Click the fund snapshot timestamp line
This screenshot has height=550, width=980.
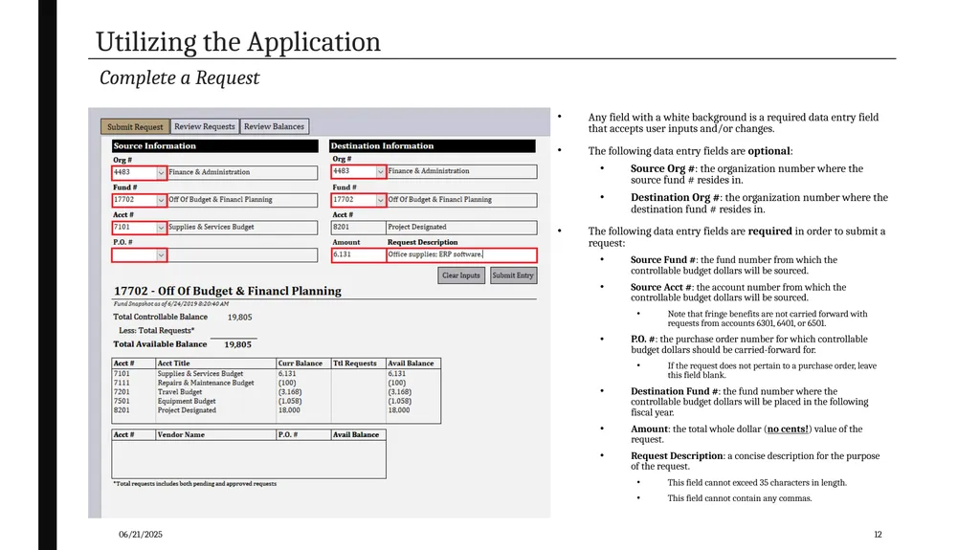tap(171, 304)
